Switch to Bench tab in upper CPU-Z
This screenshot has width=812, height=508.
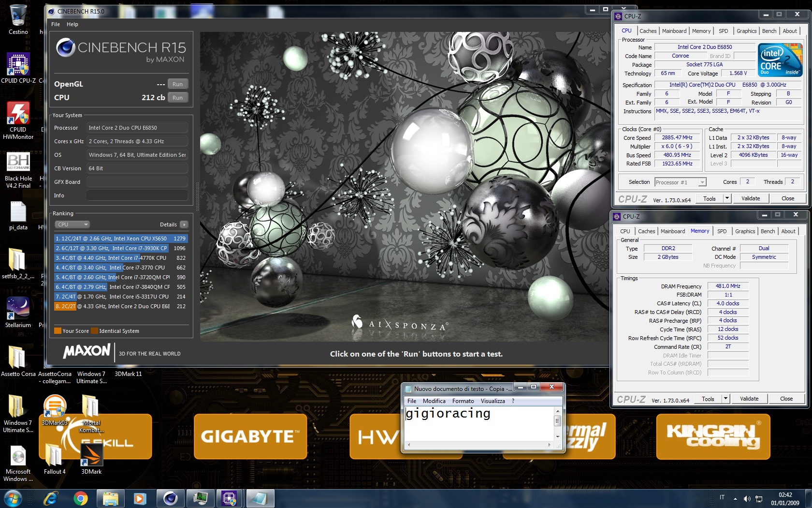point(769,31)
